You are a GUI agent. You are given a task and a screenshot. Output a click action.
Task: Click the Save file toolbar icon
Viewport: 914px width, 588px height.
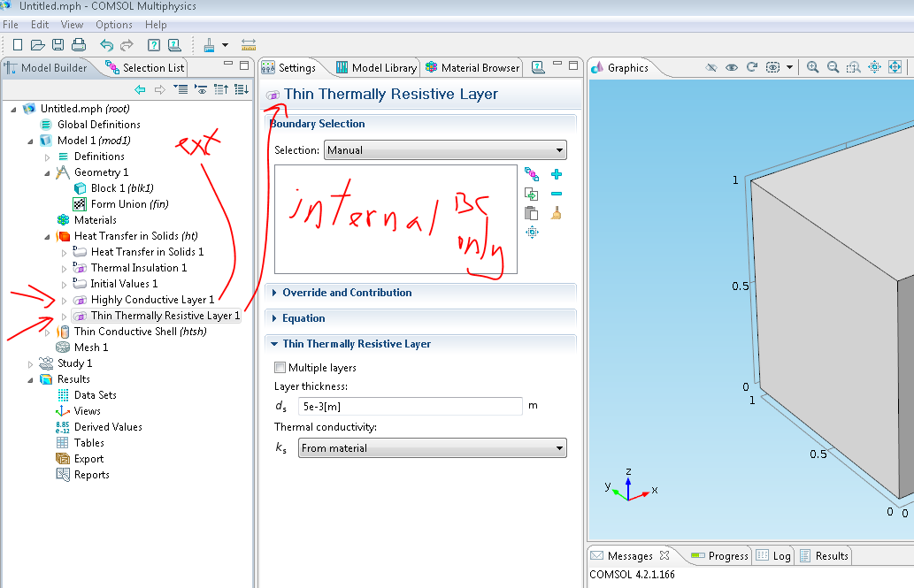click(58, 45)
